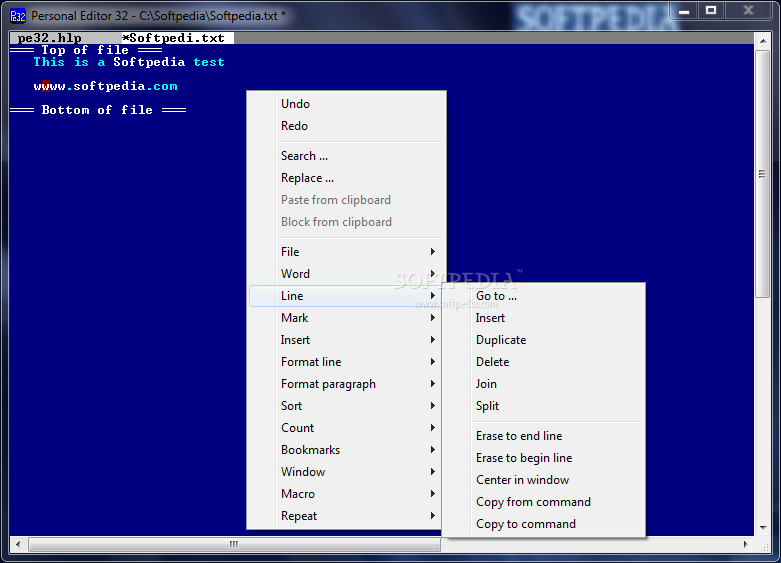Close the Personal Editor 32 window
The height and width of the screenshot is (563, 781).
coord(748,10)
